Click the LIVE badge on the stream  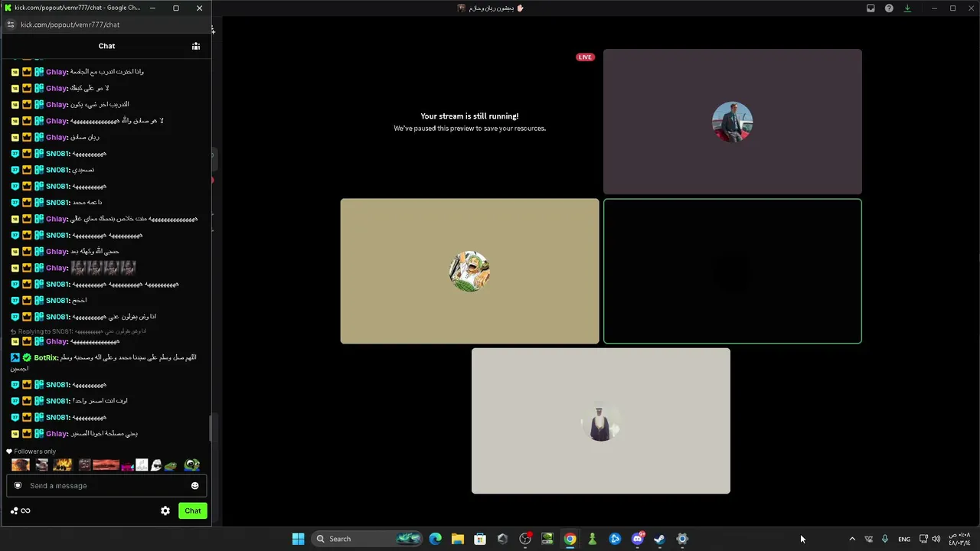click(x=585, y=57)
